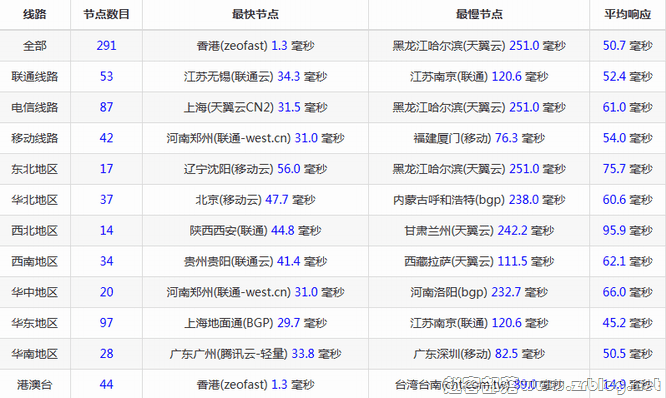Image resolution: width=666 pixels, height=398 pixels.
Task: Click the 最慢节点 column header
Action: coord(479,14)
